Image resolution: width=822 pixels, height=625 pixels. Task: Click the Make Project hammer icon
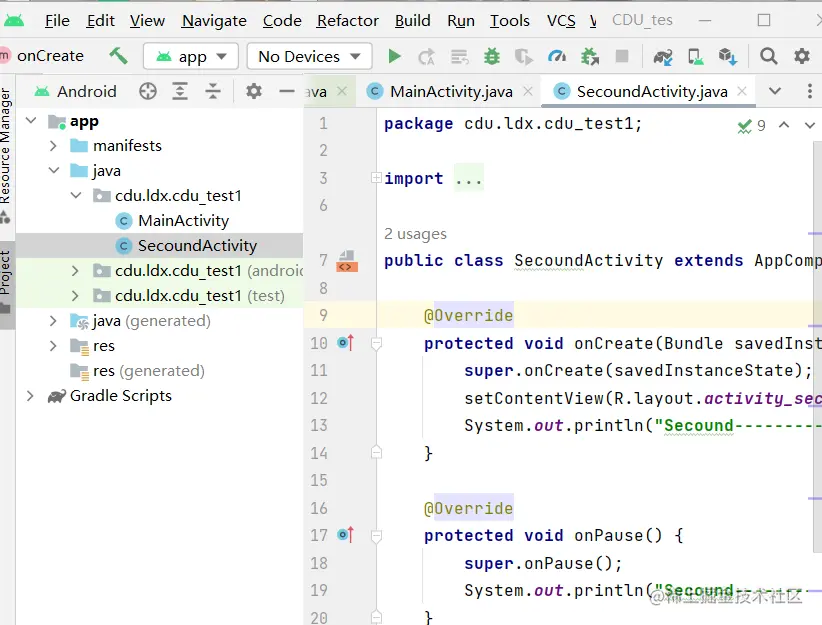pos(118,56)
